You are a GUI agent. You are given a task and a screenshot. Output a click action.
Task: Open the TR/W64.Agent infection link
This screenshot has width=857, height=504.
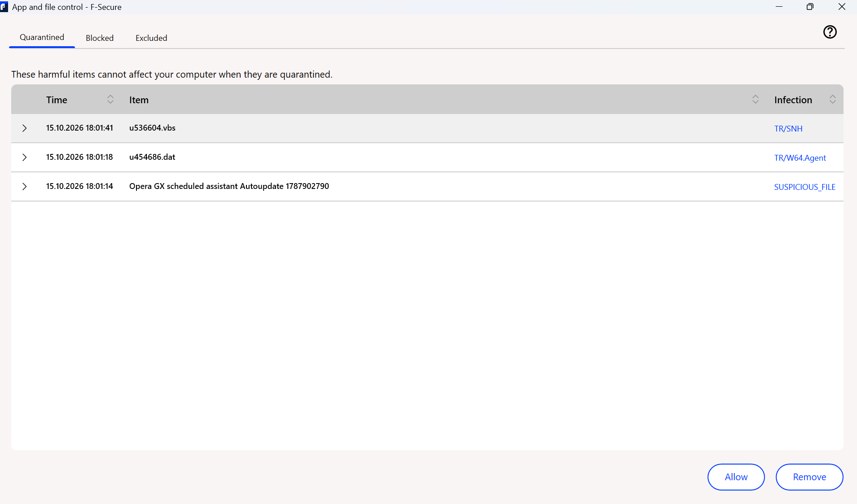(800, 158)
